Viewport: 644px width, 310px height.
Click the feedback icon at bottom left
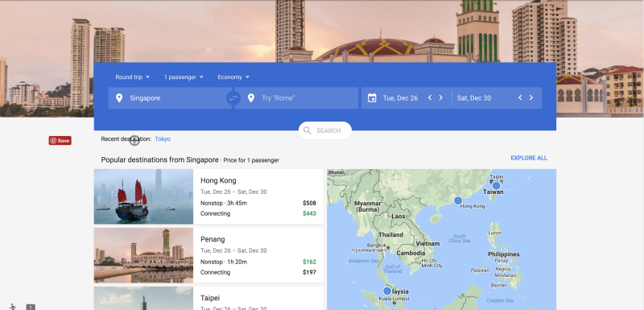click(31, 307)
